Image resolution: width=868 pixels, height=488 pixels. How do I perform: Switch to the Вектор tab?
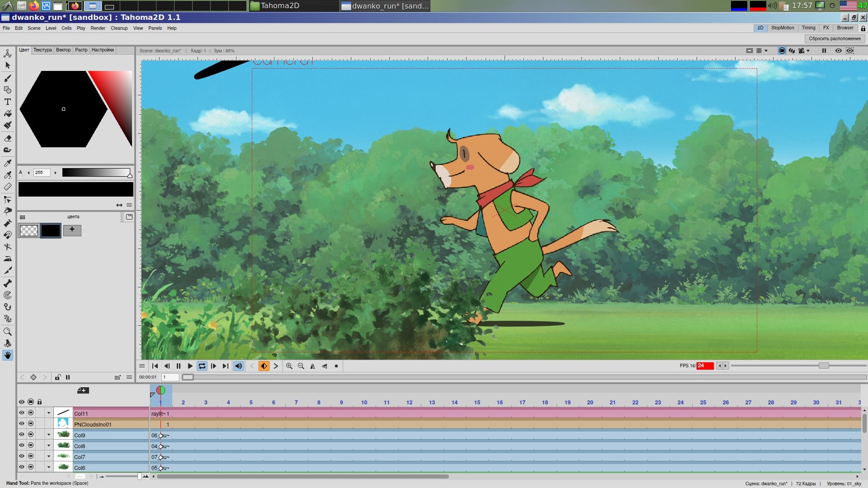tap(64, 50)
